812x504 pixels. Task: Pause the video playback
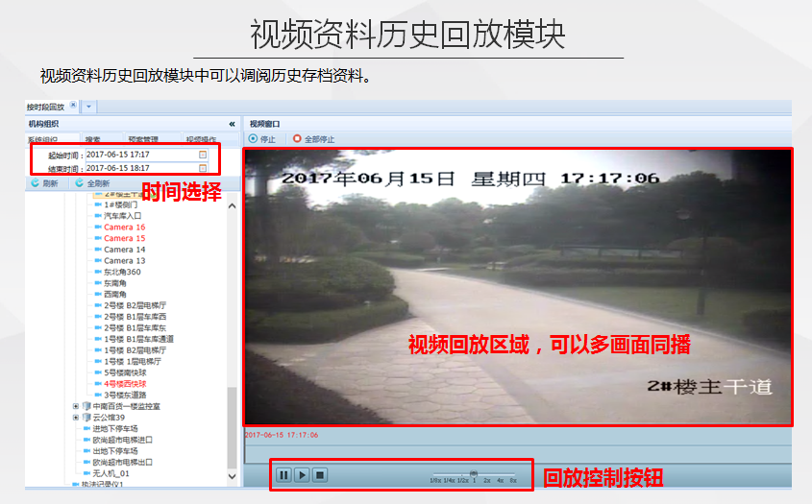click(284, 474)
